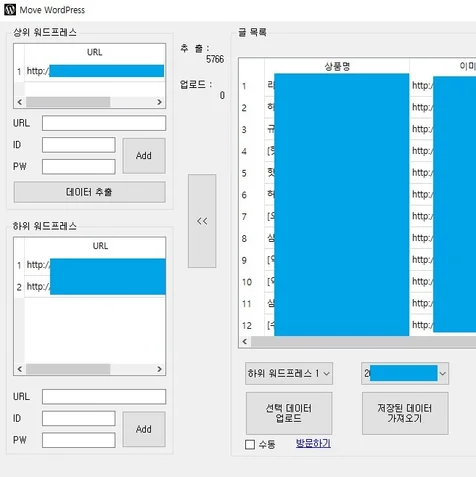Focus the ID field in 상위 워드프레스
This screenshot has width=476, height=477.
(79, 145)
